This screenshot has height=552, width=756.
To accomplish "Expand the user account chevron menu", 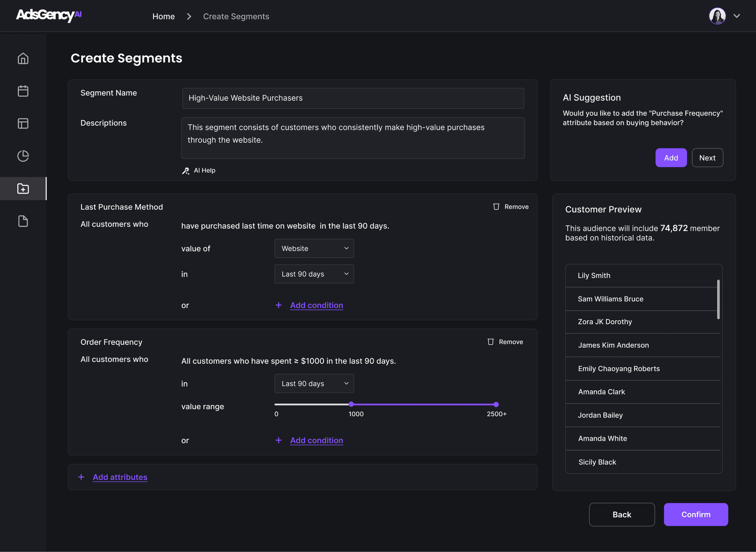I will pos(737,16).
